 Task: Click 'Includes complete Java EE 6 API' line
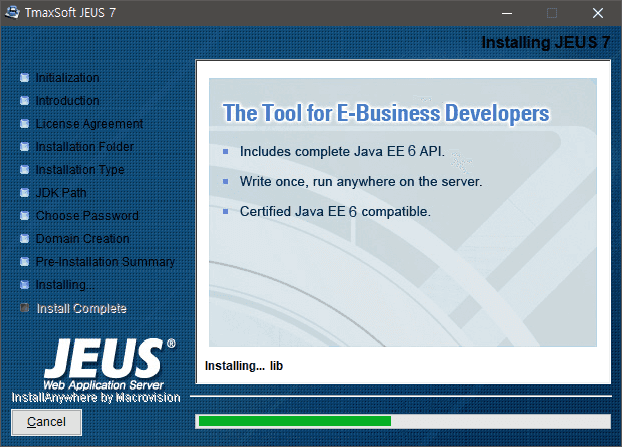[x=342, y=152]
